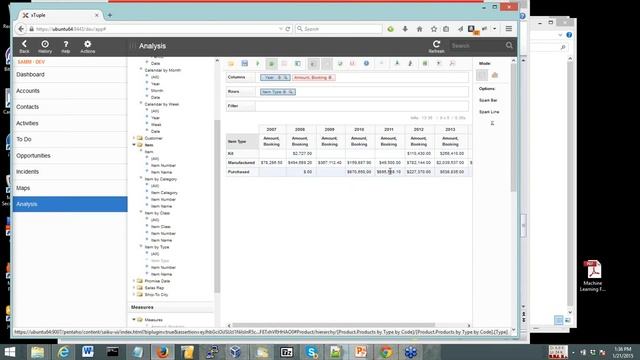This screenshot has width=640, height=360.
Task: Select Month level under Calendar by Month
Action: (x=157, y=91)
